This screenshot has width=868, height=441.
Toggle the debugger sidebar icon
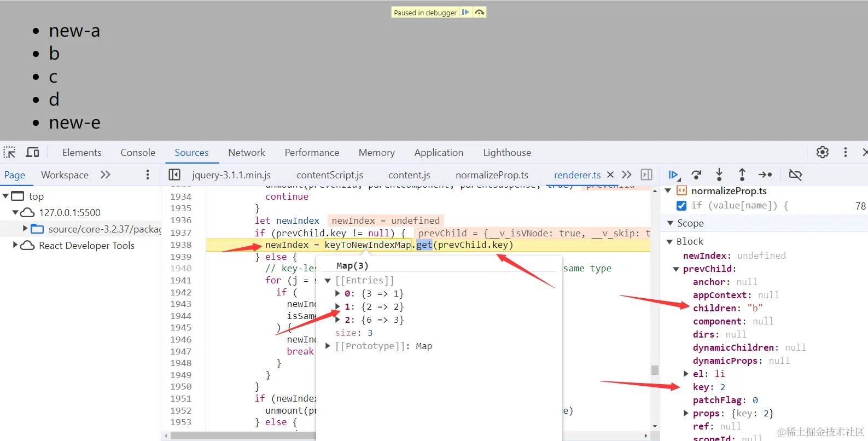point(646,175)
